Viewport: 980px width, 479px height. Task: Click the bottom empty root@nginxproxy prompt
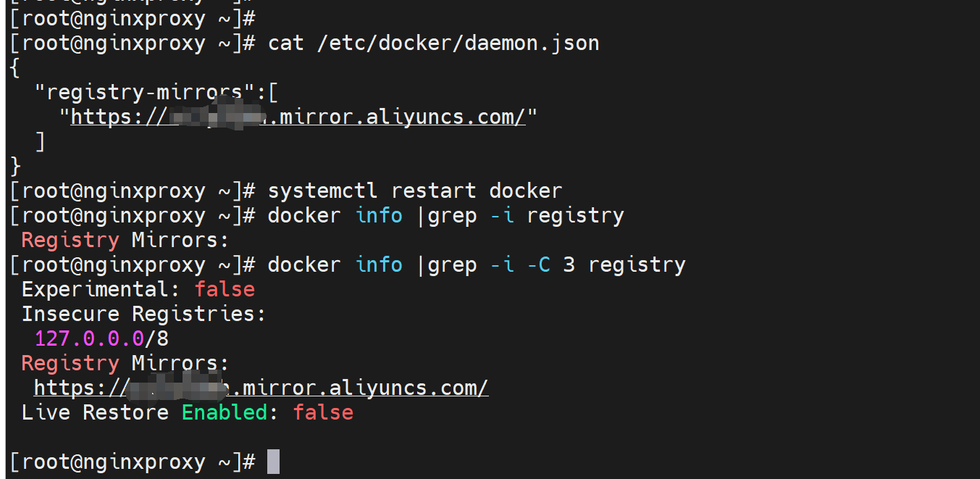133,462
